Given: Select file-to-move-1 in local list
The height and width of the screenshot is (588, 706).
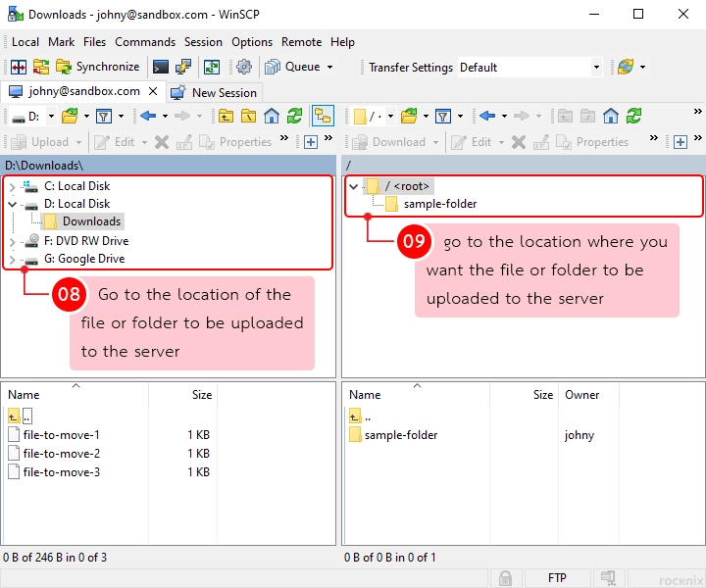Looking at the screenshot, I should (x=54, y=435).
